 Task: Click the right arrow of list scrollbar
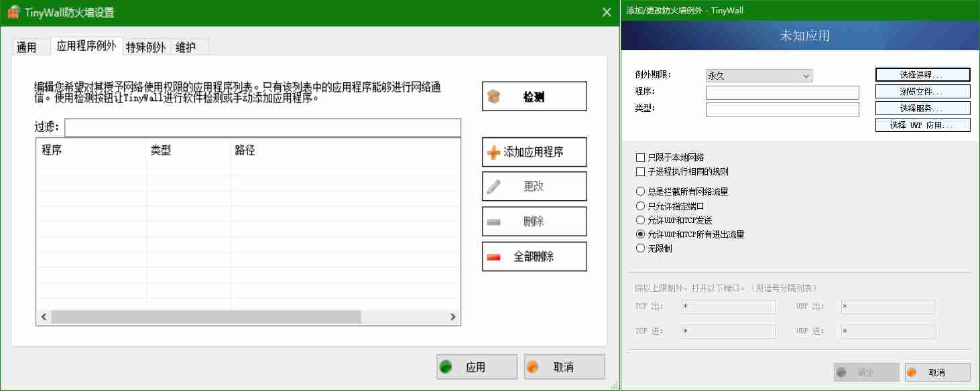coord(453,317)
